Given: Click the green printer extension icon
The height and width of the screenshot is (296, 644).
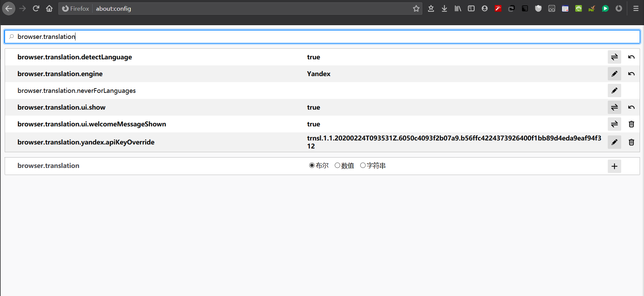Looking at the screenshot, I should [x=579, y=8].
